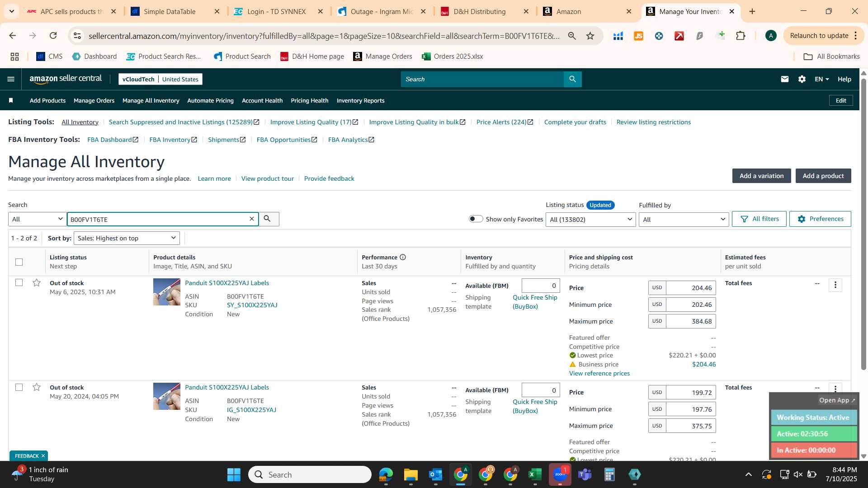
Task: Favorite the IG_S100X225YAJ listing star
Action: (37, 387)
